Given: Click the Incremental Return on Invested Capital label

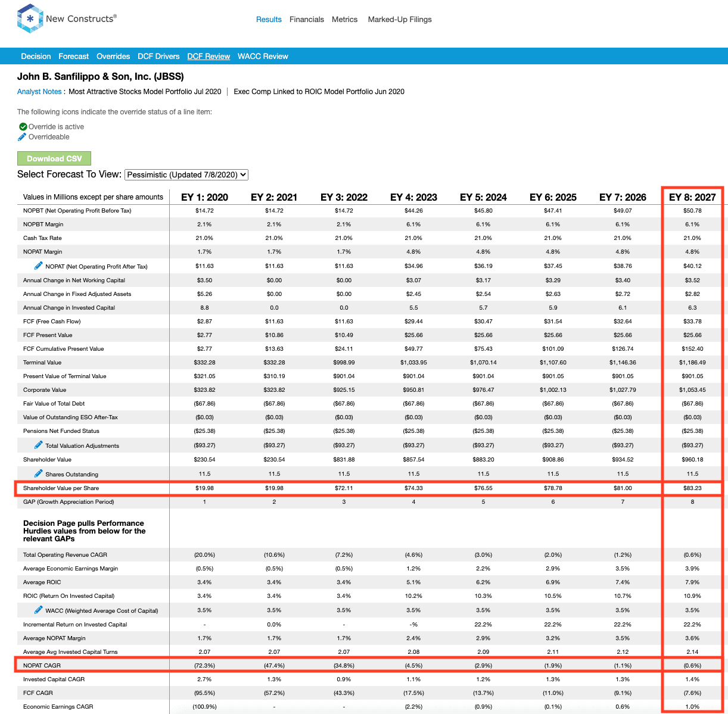Looking at the screenshot, I should point(75,625).
